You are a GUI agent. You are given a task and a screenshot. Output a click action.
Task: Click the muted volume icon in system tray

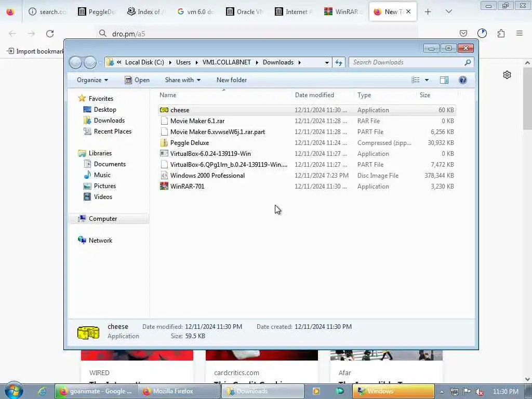pyautogui.click(x=480, y=392)
